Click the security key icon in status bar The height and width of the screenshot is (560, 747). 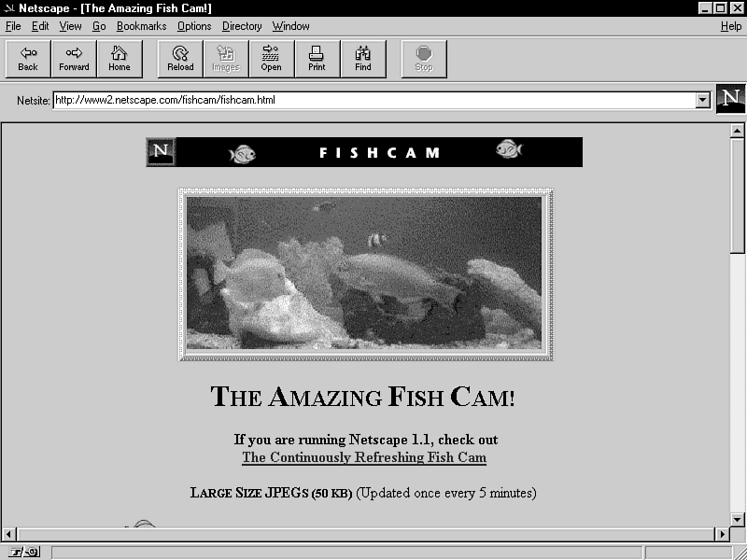click(x=23, y=552)
